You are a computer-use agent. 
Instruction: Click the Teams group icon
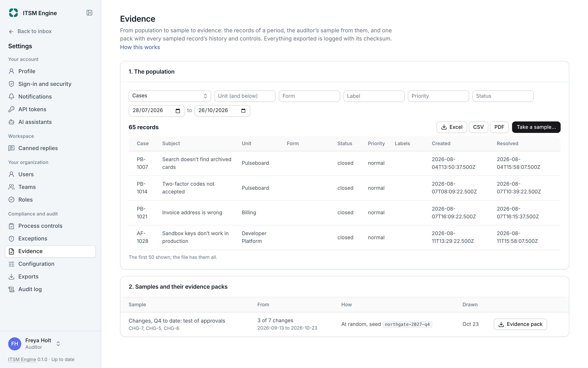tap(11, 187)
